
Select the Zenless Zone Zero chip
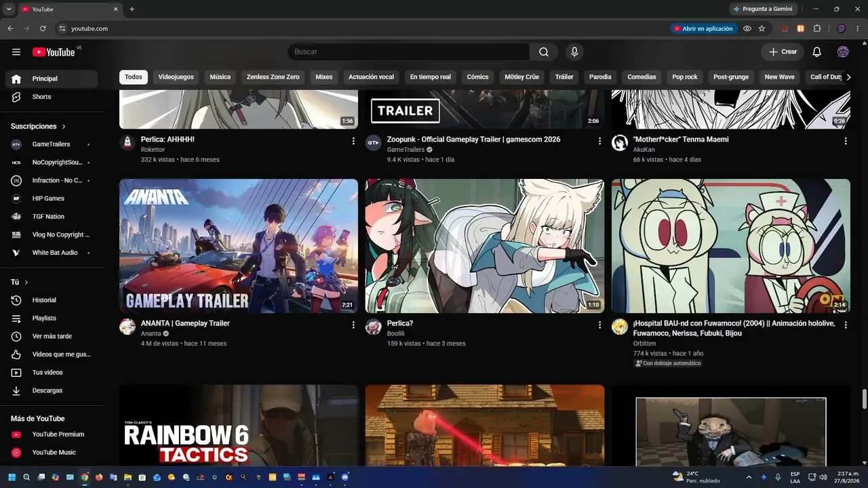pyautogui.click(x=273, y=77)
